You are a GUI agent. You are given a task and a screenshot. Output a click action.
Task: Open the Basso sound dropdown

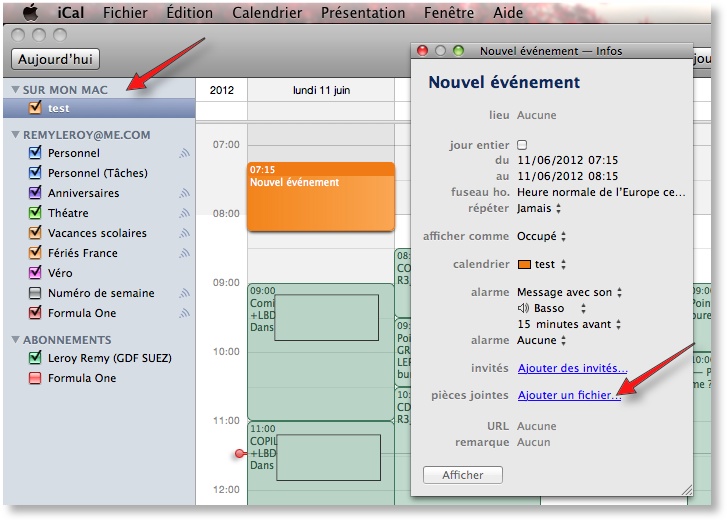point(560,308)
